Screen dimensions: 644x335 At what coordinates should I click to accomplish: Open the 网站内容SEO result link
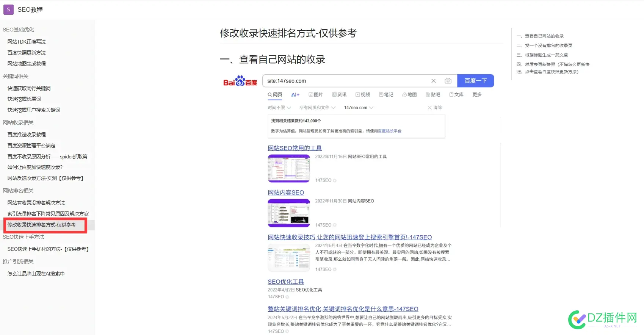pyautogui.click(x=286, y=193)
